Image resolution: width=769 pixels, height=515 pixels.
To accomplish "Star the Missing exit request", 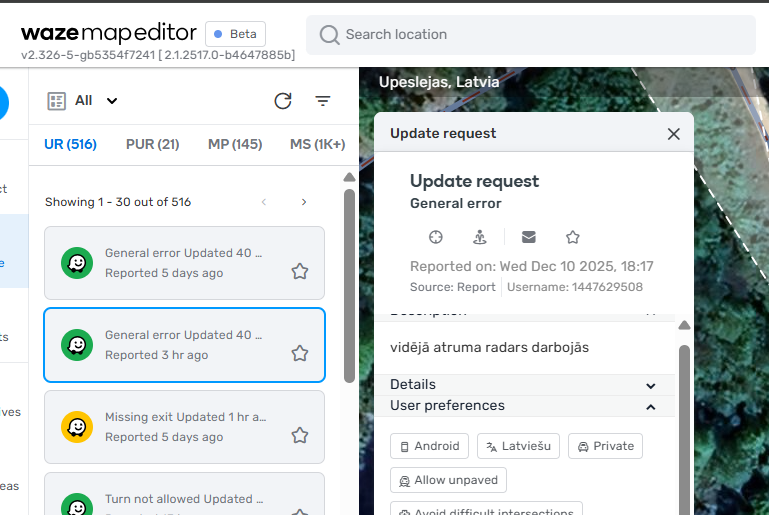I will click(299, 435).
